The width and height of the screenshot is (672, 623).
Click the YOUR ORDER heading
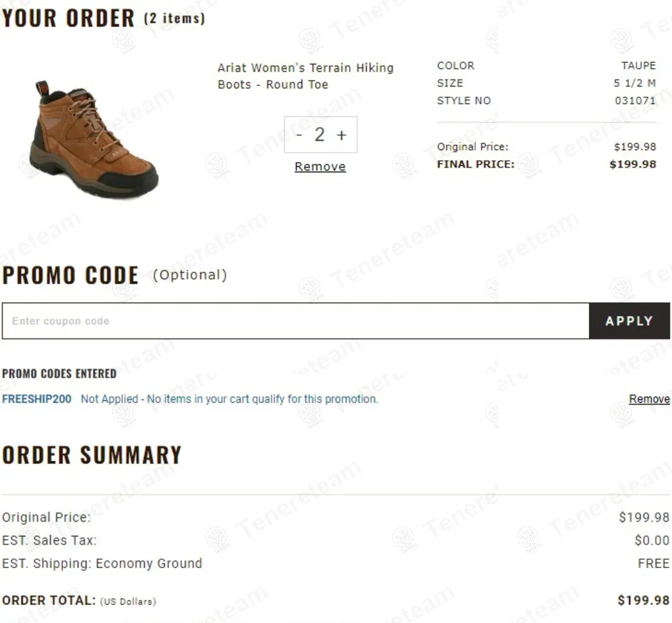click(x=69, y=19)
